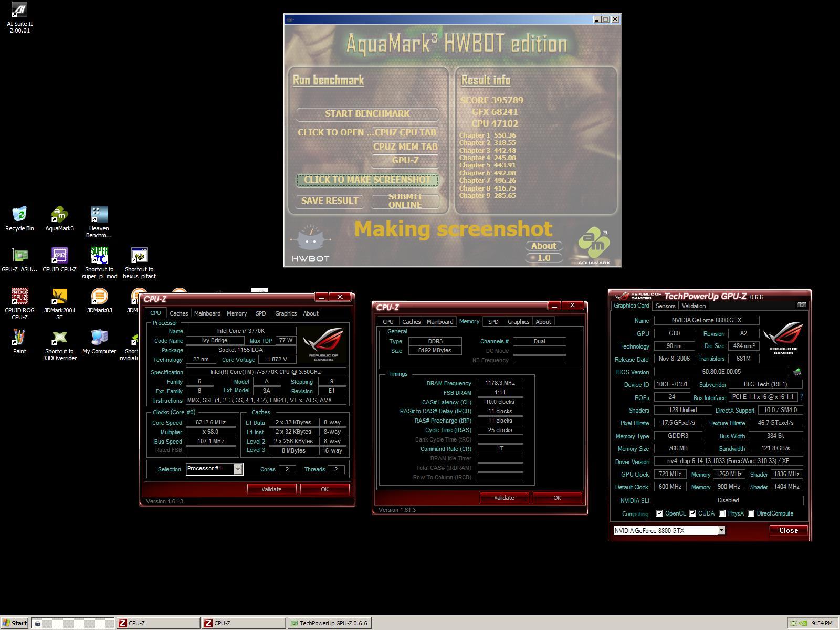Open the SPD tab in the memory CPU-Z window
The height and width of the screenshot is (630, 840).
click(493, 322)
